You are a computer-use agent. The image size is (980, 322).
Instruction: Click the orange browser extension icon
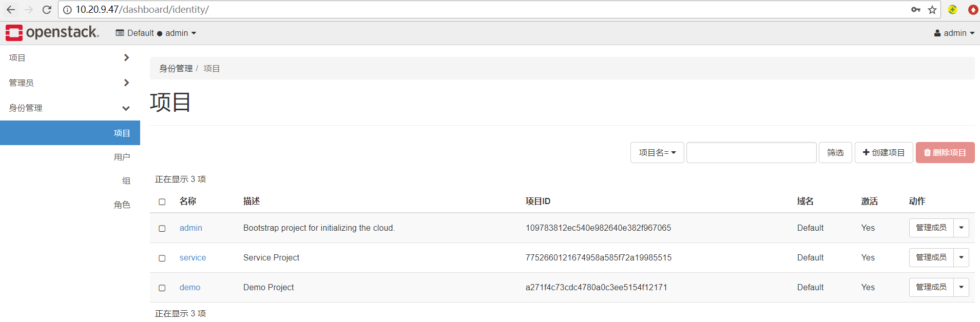point(973,9)
